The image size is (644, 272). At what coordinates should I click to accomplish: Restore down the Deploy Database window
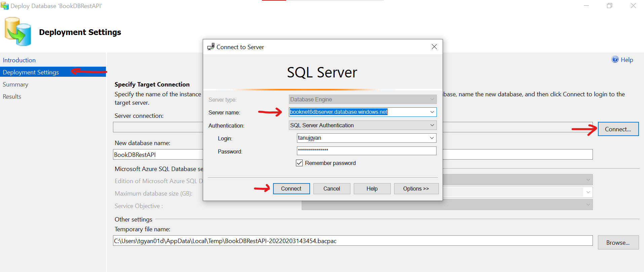click(x=609, y=6)
